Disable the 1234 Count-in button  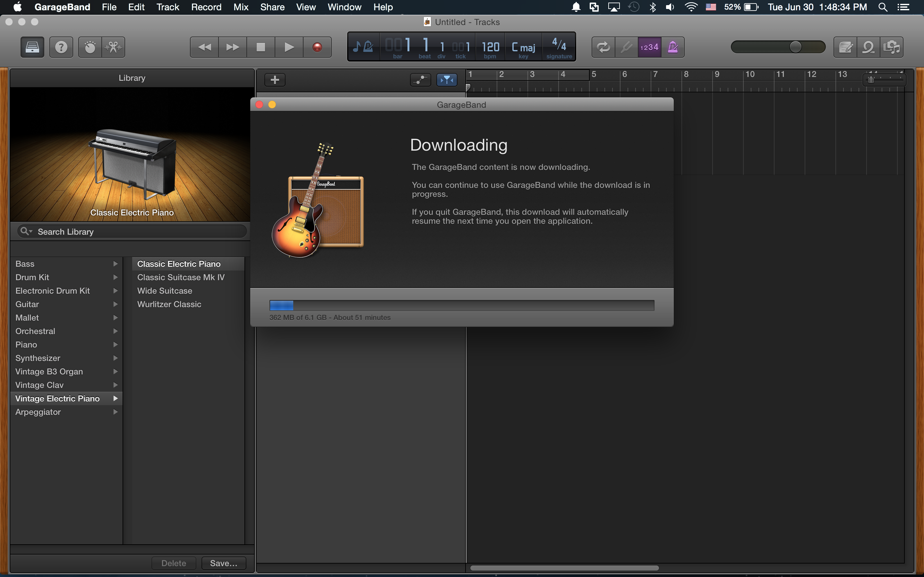(x=649, y=47)
